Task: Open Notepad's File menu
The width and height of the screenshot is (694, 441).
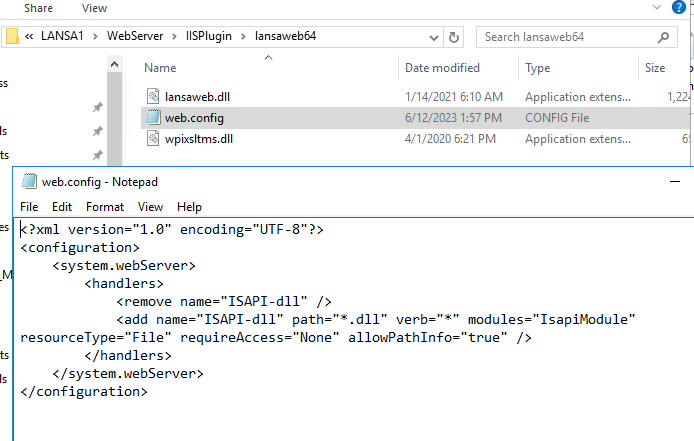Action: point(29,207)
